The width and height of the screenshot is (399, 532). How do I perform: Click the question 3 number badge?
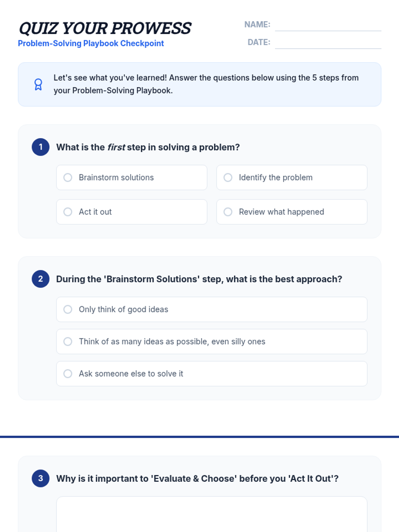[x=41, y=478]
